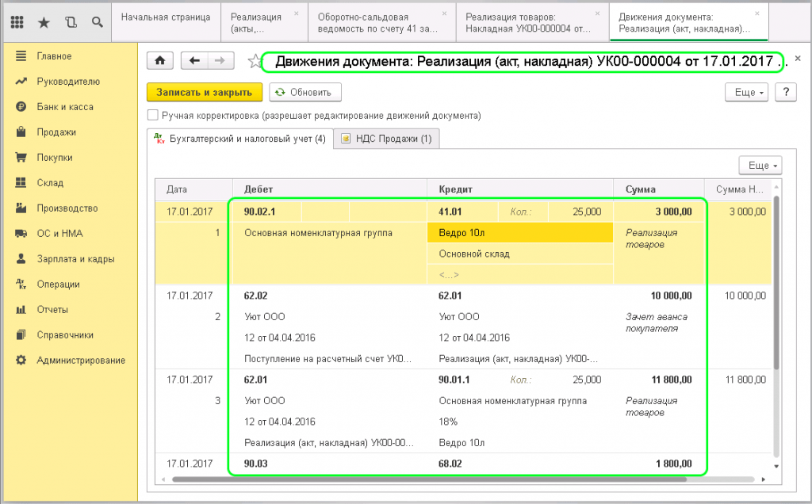Image resolution: width=812 pixels, height=504 pixels.
Task: Open the Начальная страница tab
Action: 166,17
